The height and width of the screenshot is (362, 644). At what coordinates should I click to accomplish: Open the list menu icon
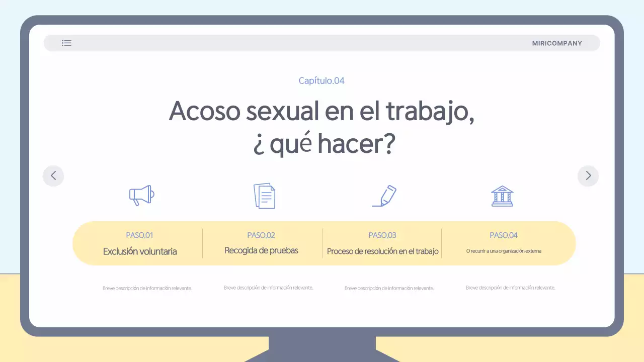click(66, 43)
